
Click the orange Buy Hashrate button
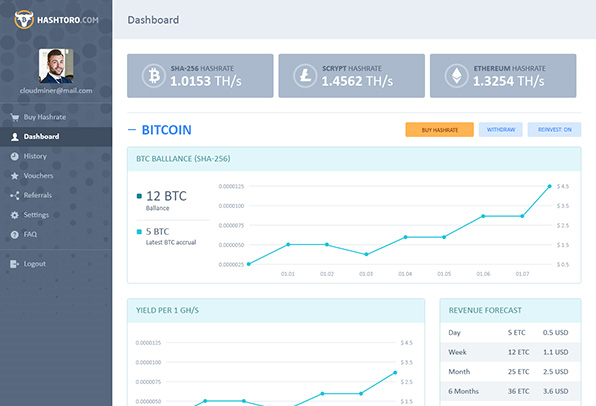click(439, 130)
